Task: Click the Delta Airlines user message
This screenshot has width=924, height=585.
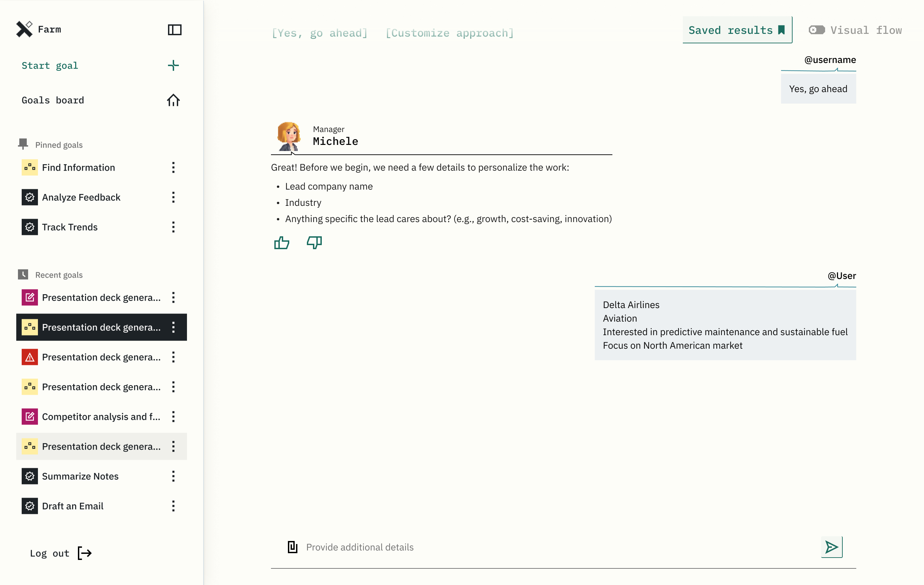Action: (725, 325)
